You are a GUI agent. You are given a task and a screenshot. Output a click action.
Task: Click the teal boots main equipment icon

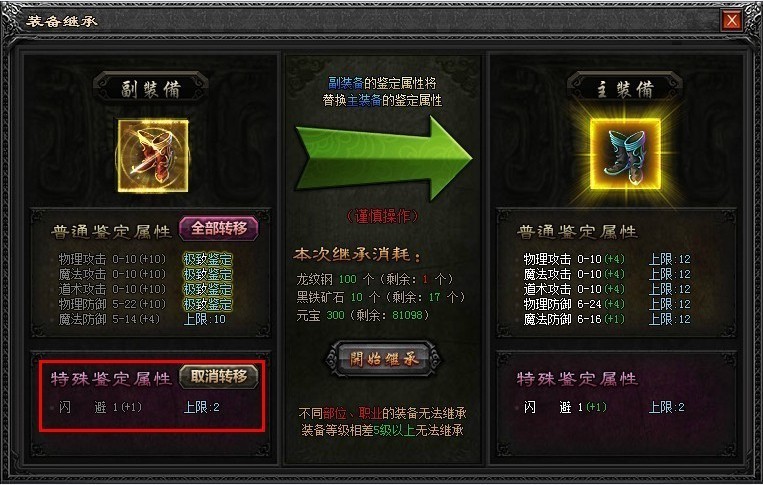click(625, 154)
